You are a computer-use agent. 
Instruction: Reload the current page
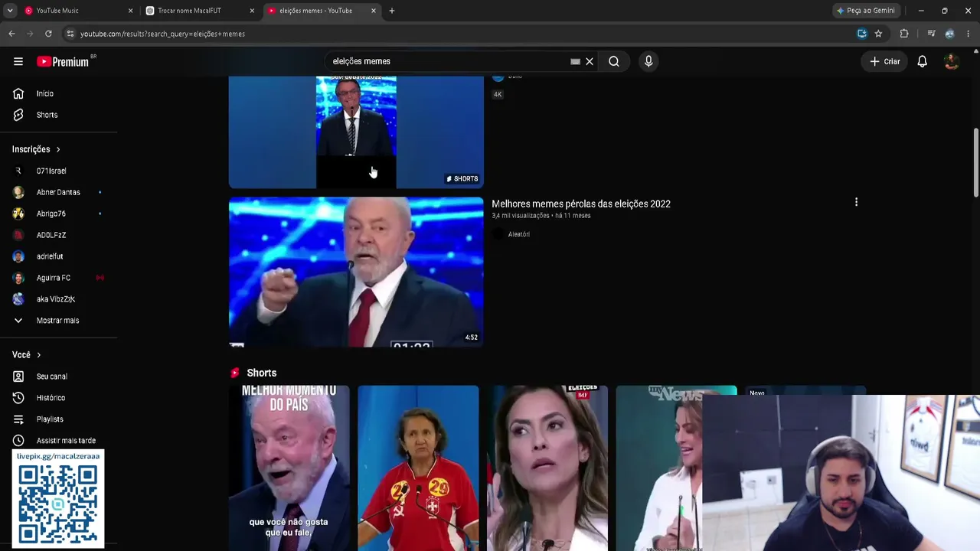click(x=48, y=34)
